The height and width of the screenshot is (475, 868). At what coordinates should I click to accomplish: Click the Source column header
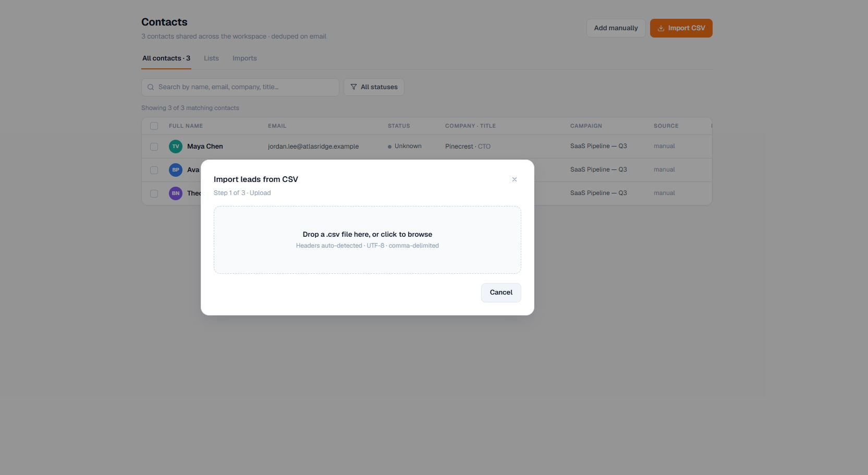tap(666, 126)
